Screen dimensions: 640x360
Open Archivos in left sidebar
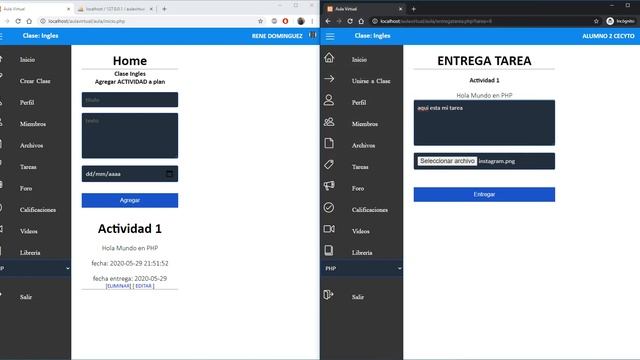click(31, 146)
